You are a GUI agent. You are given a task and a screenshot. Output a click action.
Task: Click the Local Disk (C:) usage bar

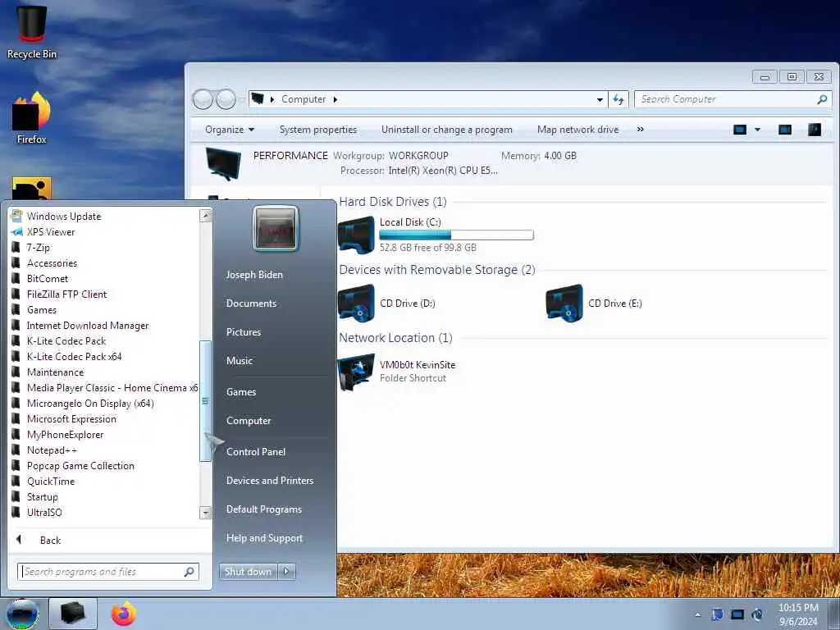tap(456, 235)
